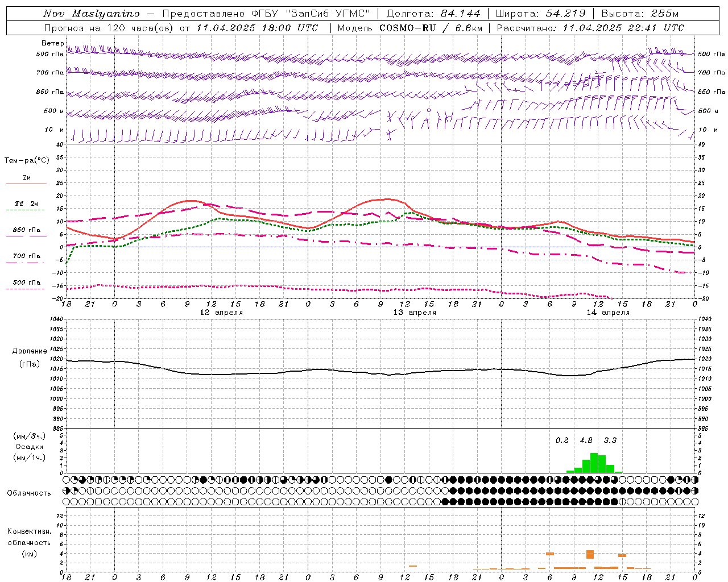Screen dimensions: 728x582
Task: Click the '10 м' wind level label on left axis
Action: (x=55, y=130)
